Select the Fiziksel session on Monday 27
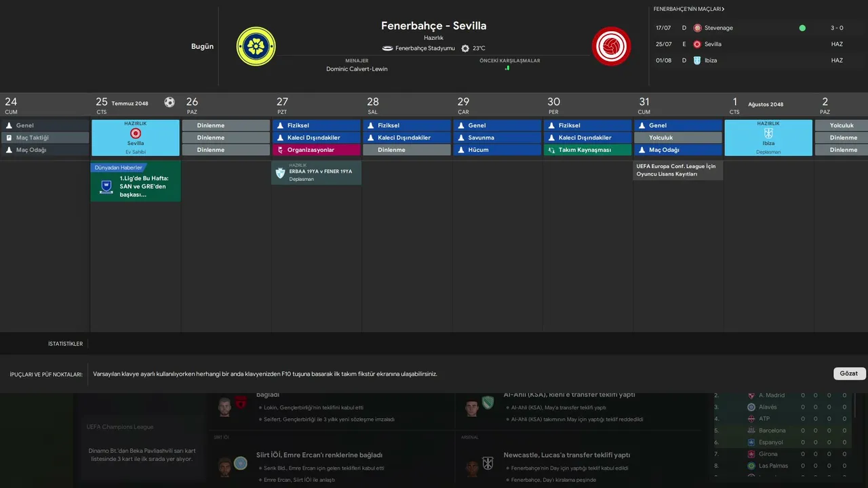The image size is (868, 488). (x=317, y=125)
